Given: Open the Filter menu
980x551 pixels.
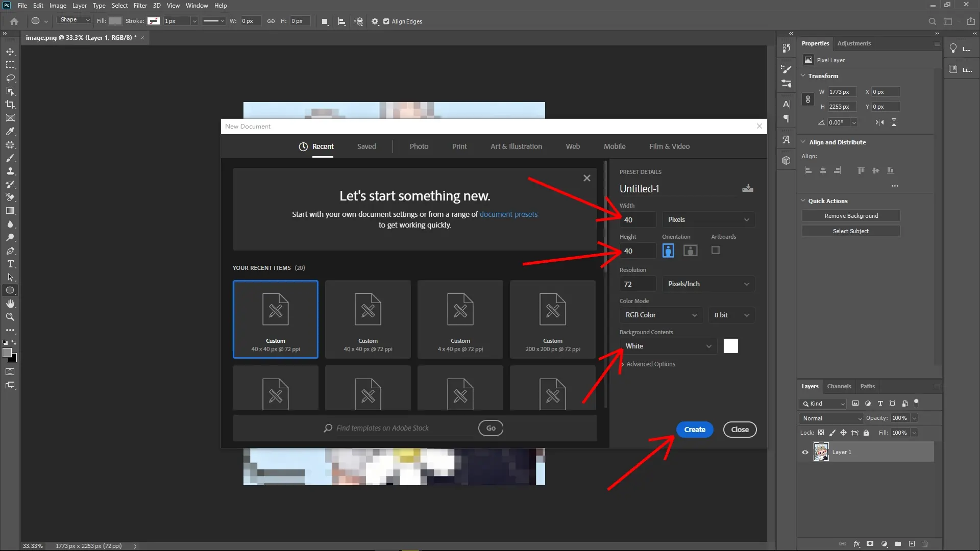Looking at the screenshot, I should 140,5.
